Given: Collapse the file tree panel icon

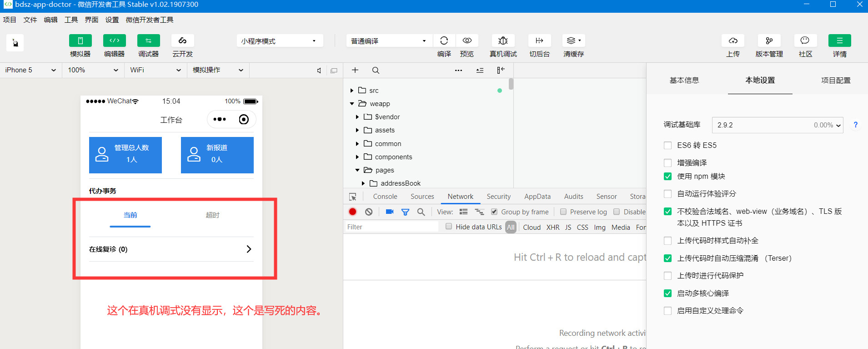Looking at the screenshot, I should tap(501, 70).
